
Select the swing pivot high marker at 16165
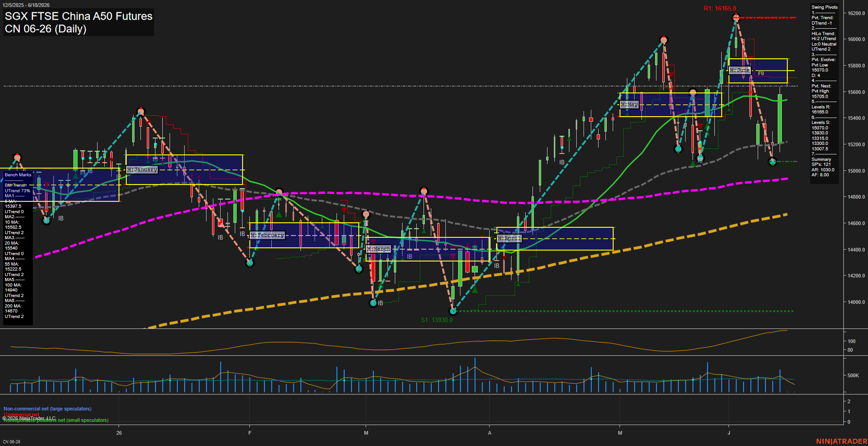tap(735, 18)
